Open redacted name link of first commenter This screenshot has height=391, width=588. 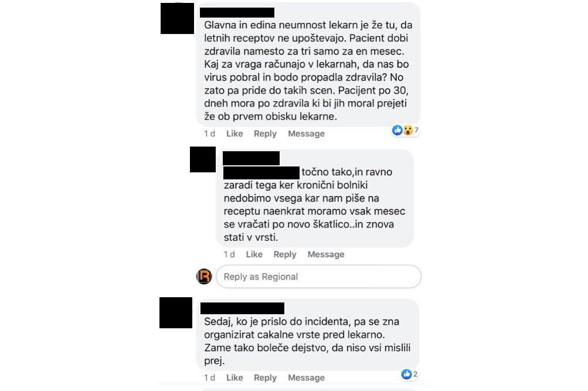coord(237,12)
